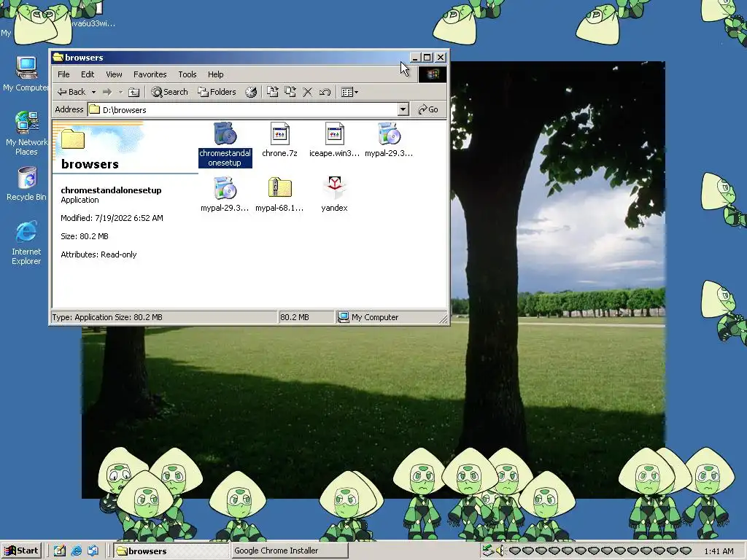747x560 pixels.
Task: Click the Move To toolbar icon
Action: pos(273,92)
